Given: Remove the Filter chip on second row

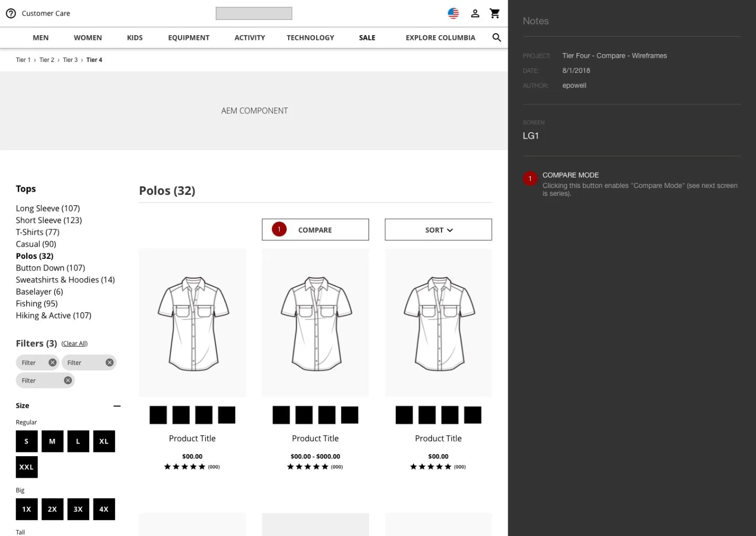Looking at the screenshot, I should point(68,381).
